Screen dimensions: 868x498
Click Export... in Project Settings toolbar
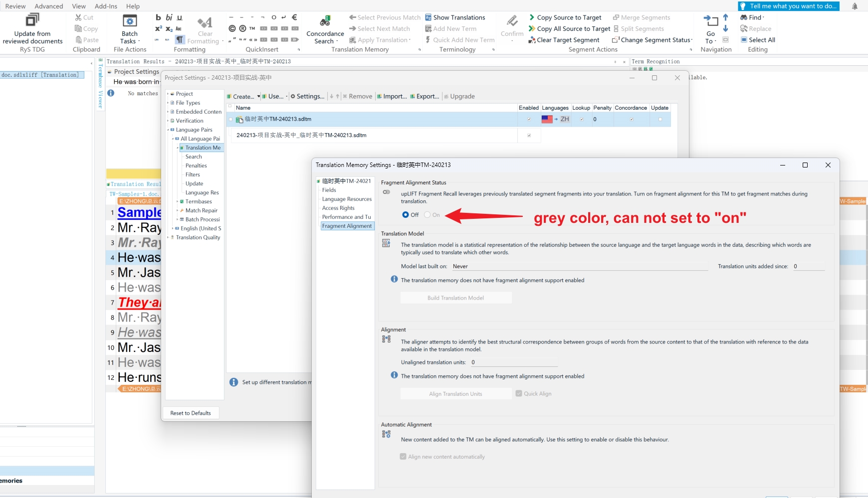(x=425, y=96)
